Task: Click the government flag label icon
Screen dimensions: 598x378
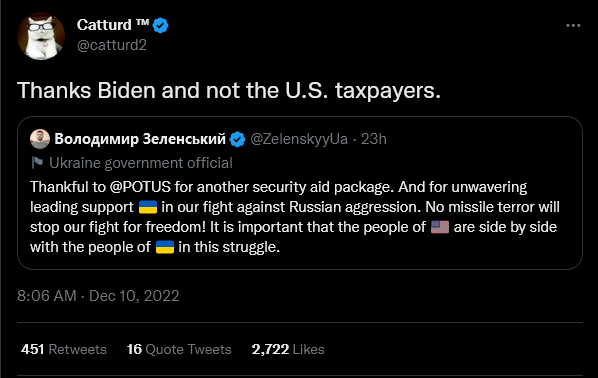Action: click(37, 162)
